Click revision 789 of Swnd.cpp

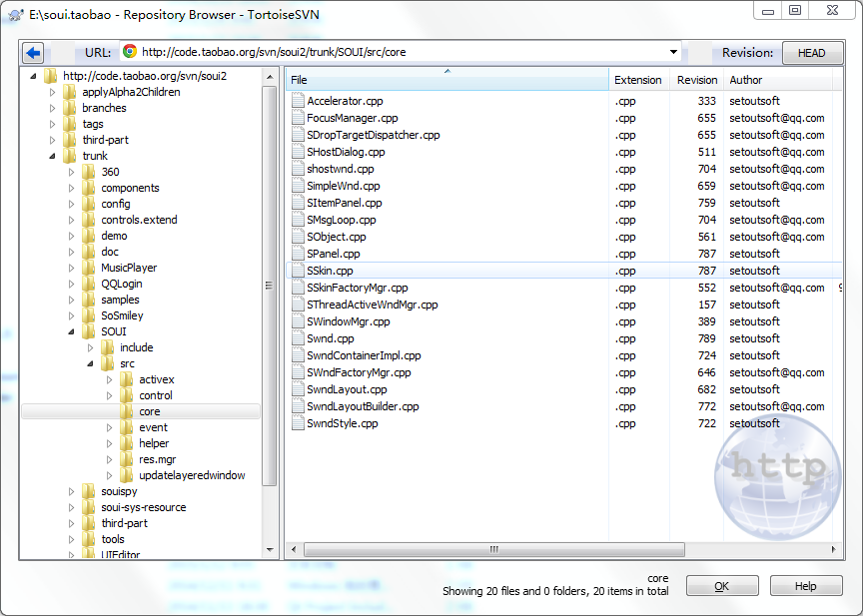coord(706,338)
